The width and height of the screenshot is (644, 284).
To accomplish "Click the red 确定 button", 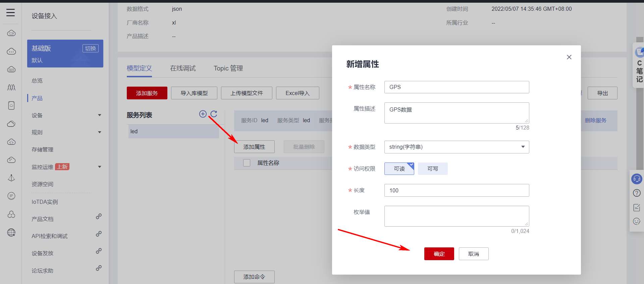I will [439, 254].
